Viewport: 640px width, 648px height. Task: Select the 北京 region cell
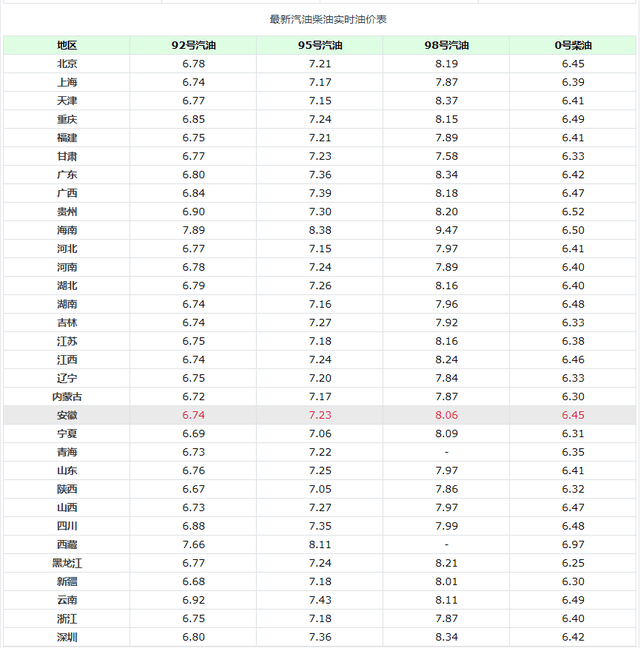(67, 63)
